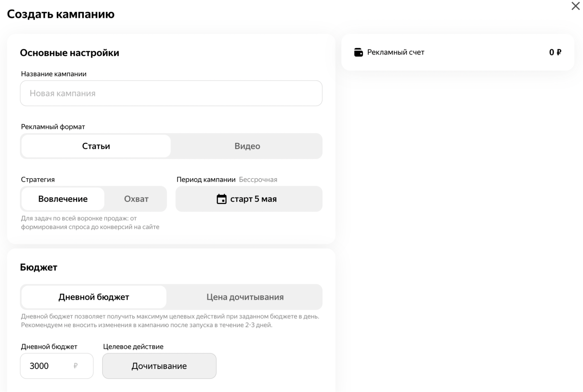Viewport: 583px width, 392px height.
Task: Open the старт 5 мая date picker
Action: click(253, 199)
